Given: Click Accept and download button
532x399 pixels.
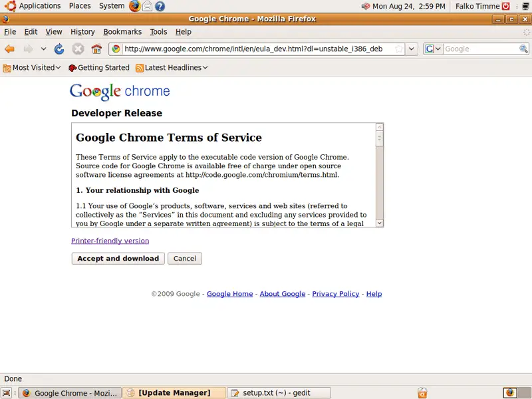Looking at the screenshot, I should [x=118, y=259].
